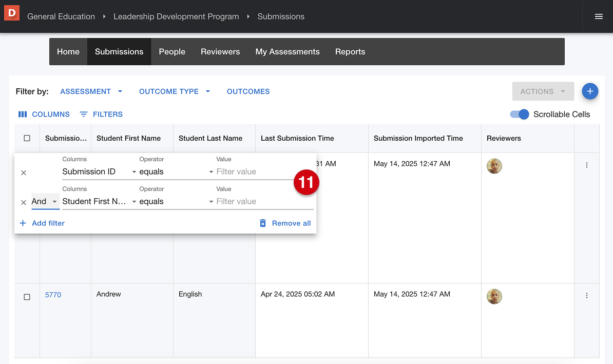613x364 pixels.
Task: Open the And logic operator dropdown
Action: [45, 202]
